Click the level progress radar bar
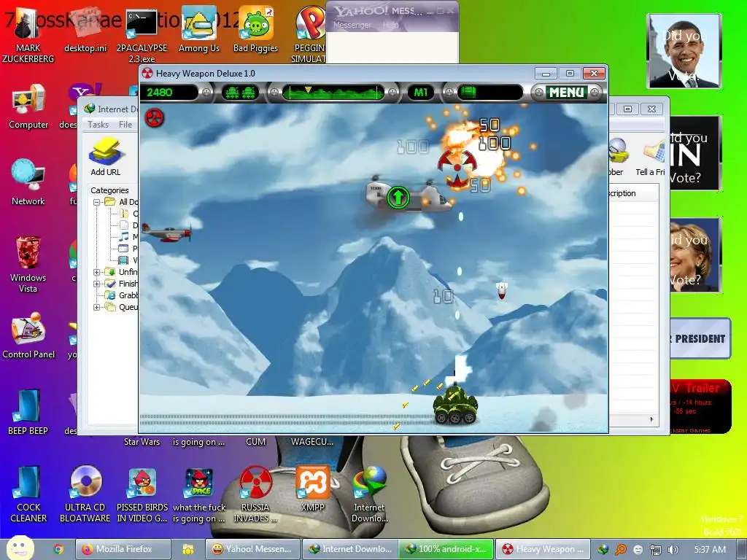 point(333,93)
